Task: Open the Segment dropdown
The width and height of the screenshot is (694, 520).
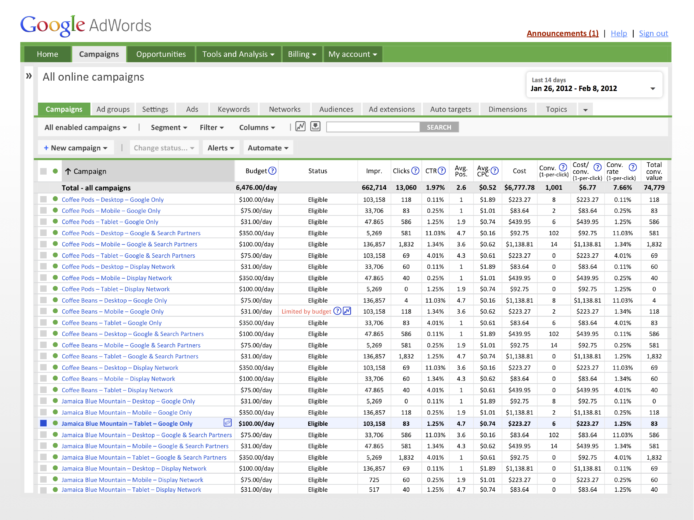Action: pos(169,127)
